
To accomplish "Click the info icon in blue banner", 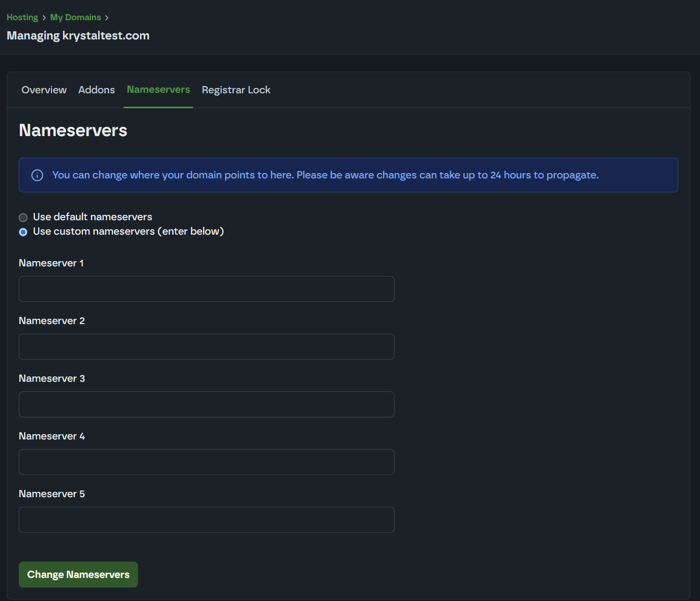I will [37, 175].
